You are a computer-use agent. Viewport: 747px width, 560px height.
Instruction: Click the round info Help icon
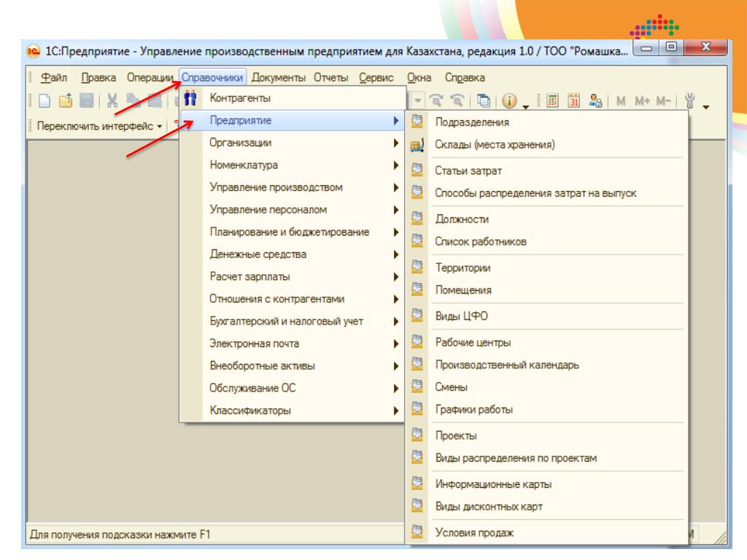coord(509,101)
